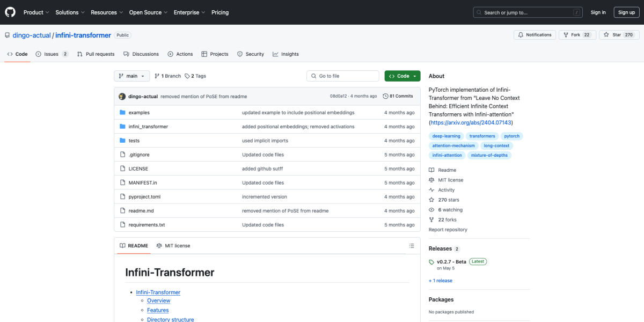This screenshot has width=644, height=322.
Task: Open commit message 'used implicit imports'
Action: click(x=265, y=141)
